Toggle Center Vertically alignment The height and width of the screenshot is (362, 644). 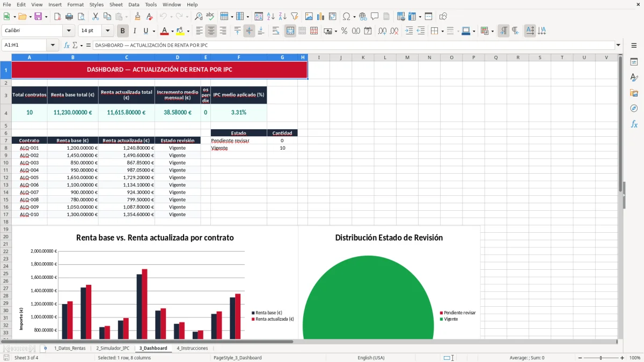pyautogui.click(x=249, y=31)
